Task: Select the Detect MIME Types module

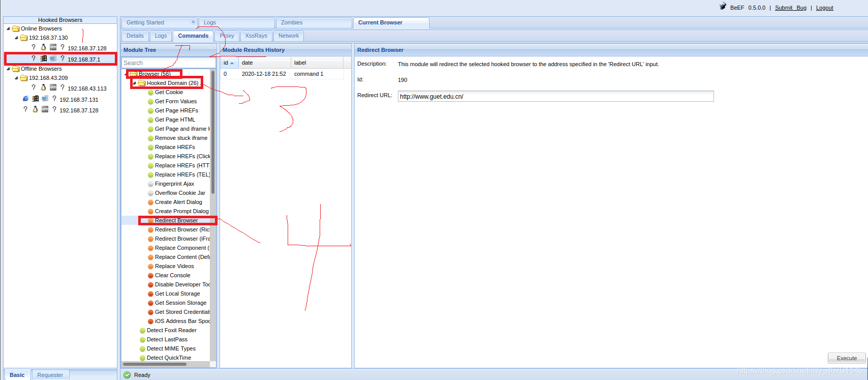Action: pyautogui.click(x=171, y=348)
